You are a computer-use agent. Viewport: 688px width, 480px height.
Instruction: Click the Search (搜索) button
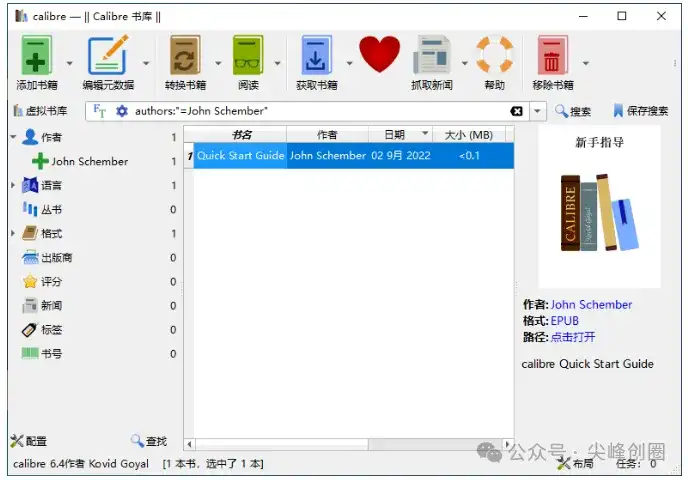click(x=573, y=111)
